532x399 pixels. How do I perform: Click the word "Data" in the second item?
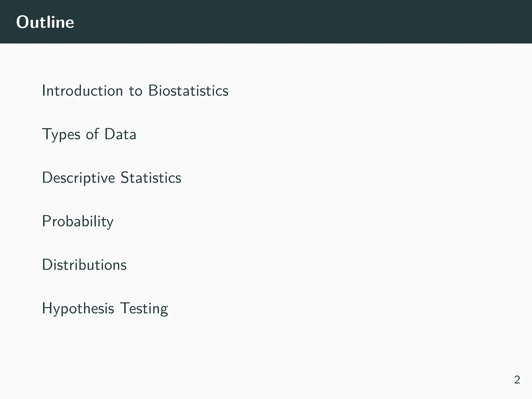(120, 134)
